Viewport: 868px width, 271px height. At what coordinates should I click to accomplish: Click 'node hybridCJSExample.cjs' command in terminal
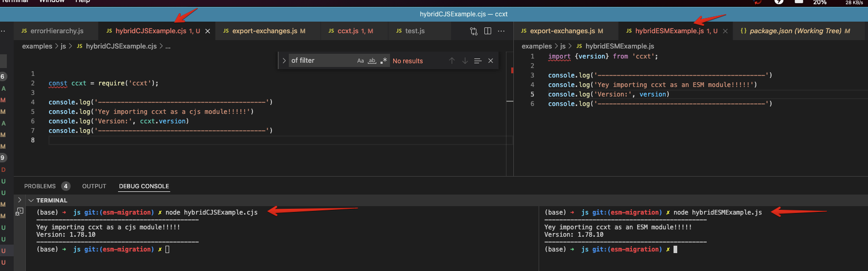[211, 212]
